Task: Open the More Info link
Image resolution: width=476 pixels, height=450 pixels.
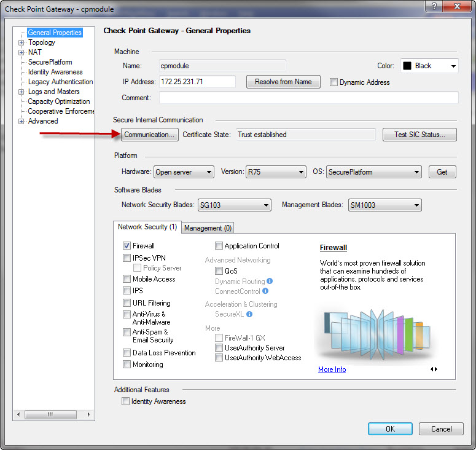Action: coord(332,369)
